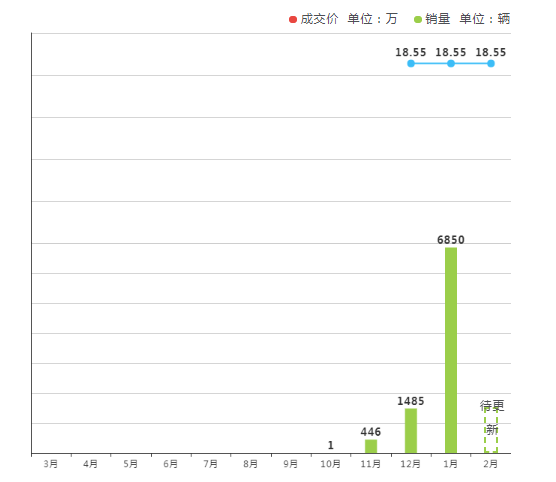Click the 18.55 label above 12月
The width and height of the screenshot is (556, 482).
[x=411, y=52]
